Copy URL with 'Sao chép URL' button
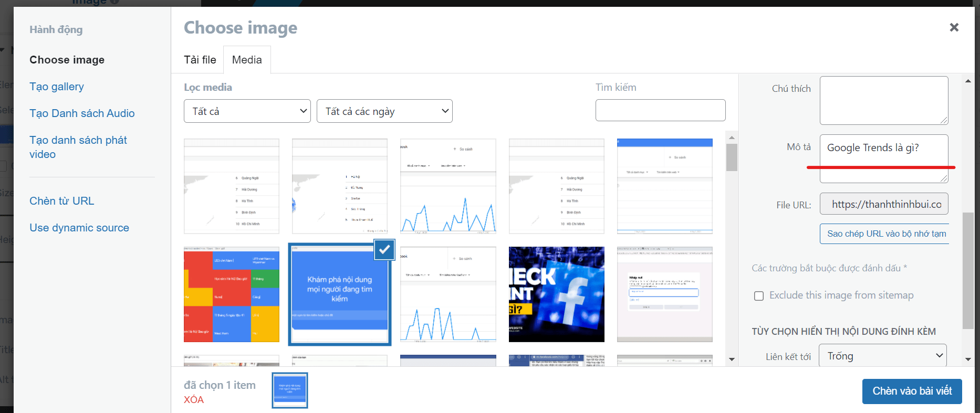 coord(886,234)
